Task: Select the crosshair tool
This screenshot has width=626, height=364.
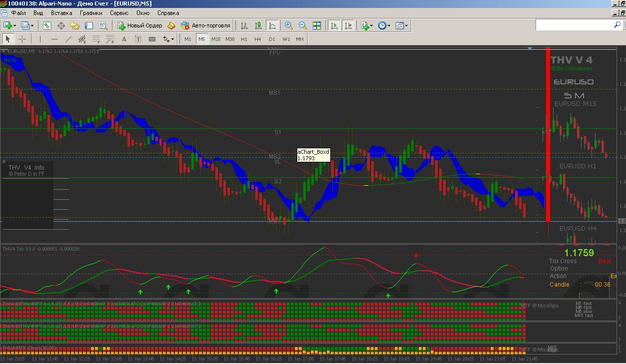Action: 22,39
